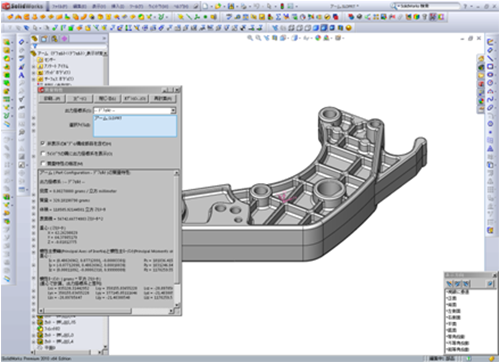
Task: Click the funnel filter icon in feature tree
Action: (x=35, y=47)
